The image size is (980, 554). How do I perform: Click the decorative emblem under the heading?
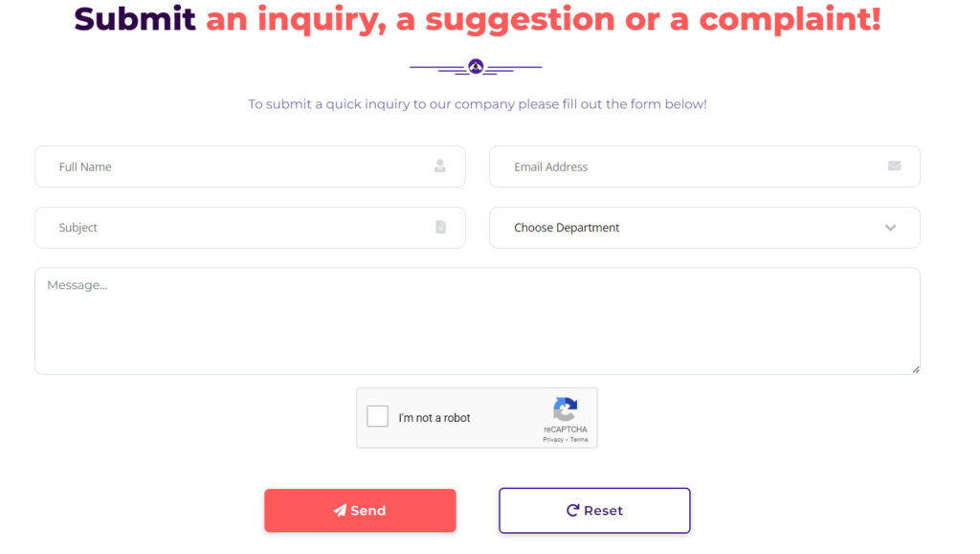pyautogui.click(x=476, y=67)
